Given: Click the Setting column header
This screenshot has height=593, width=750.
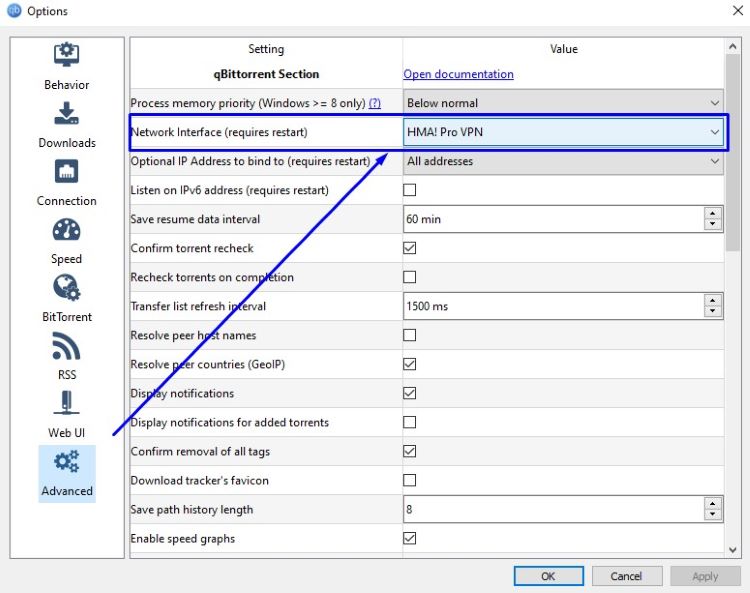Looking at the screenshot, I should [266, 49].
